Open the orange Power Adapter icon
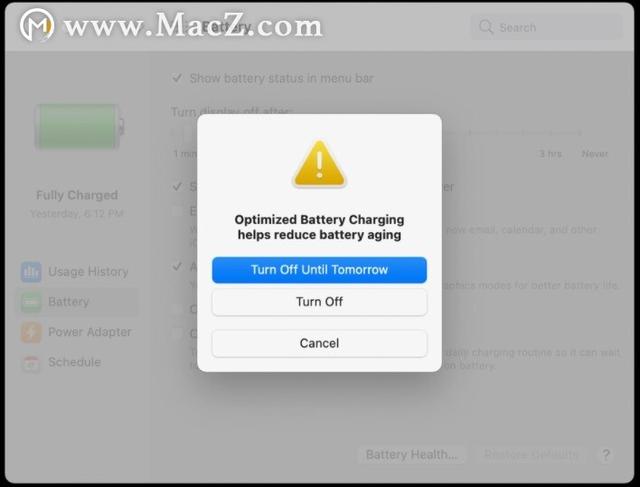This screenshot has width=640, height=487. pos(31,332)
